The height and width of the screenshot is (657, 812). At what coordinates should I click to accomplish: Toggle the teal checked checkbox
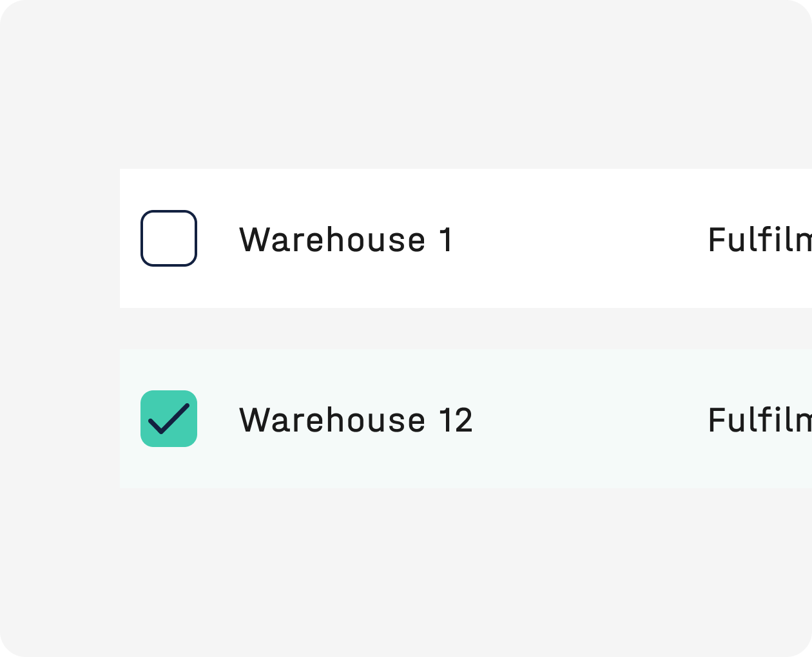[169, 419]
